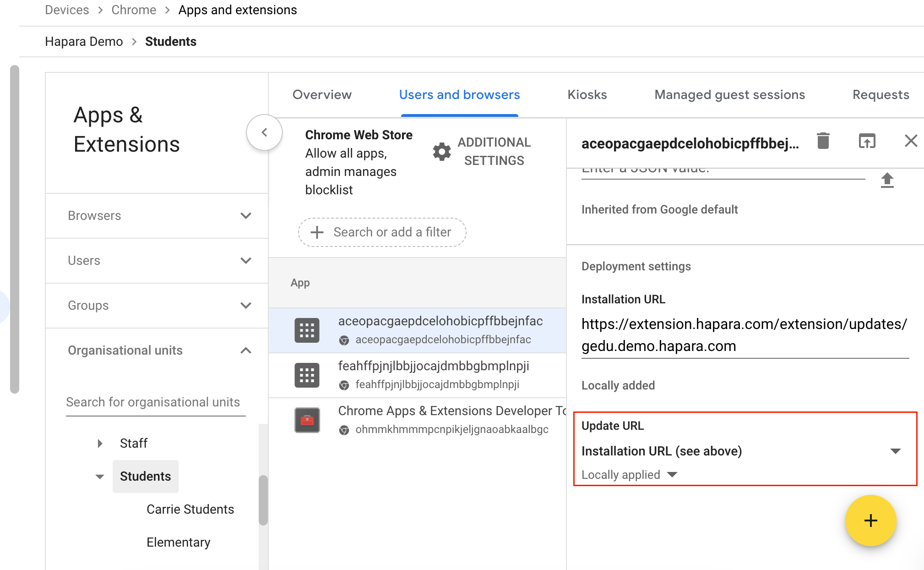Expand the Staff organisational unit

[100, 443]
